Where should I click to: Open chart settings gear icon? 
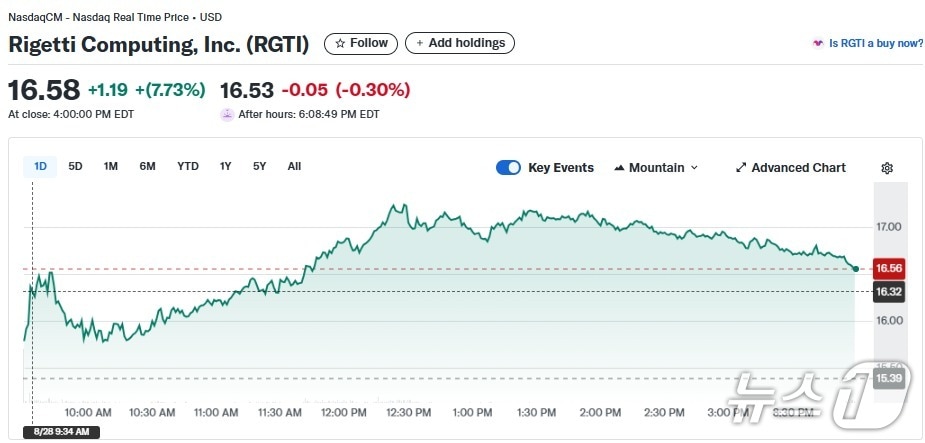887,168
